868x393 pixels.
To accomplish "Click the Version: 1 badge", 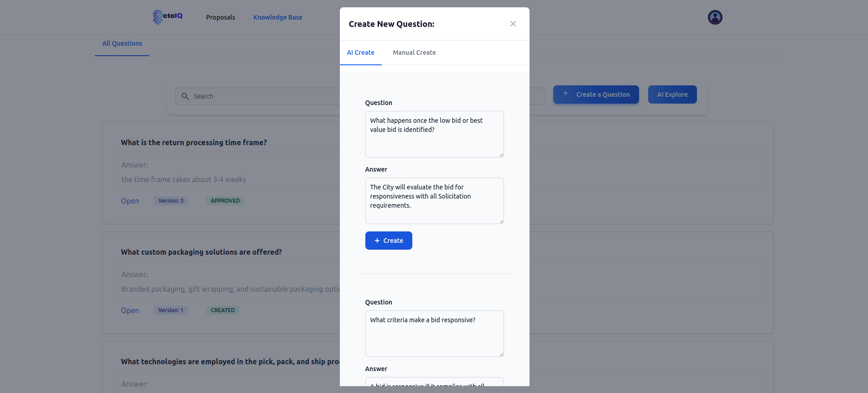I will click(171, 310).
